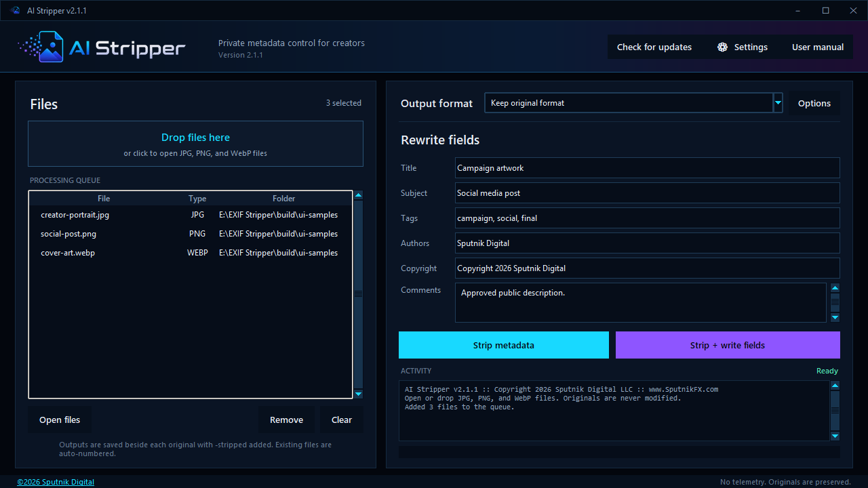Click the Strip + write fields button
Screen dimensions: 868x488
pos(728,345)
